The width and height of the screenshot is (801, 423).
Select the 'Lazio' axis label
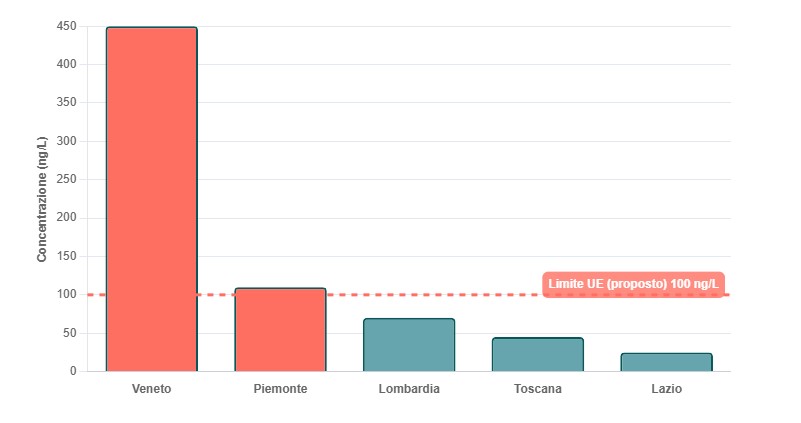(666, 388)
